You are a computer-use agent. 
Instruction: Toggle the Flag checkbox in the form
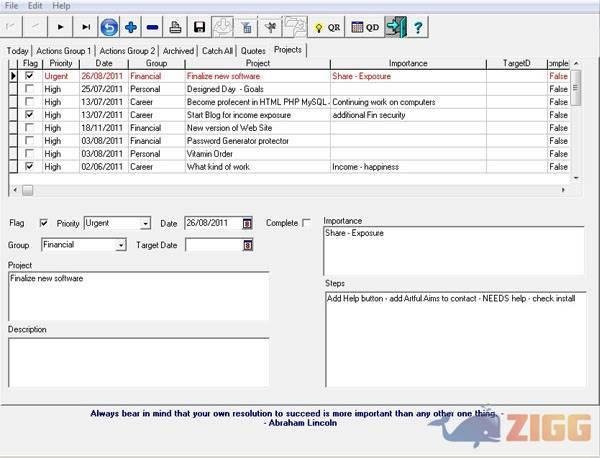pyautogui.click(x=43, y=223)
